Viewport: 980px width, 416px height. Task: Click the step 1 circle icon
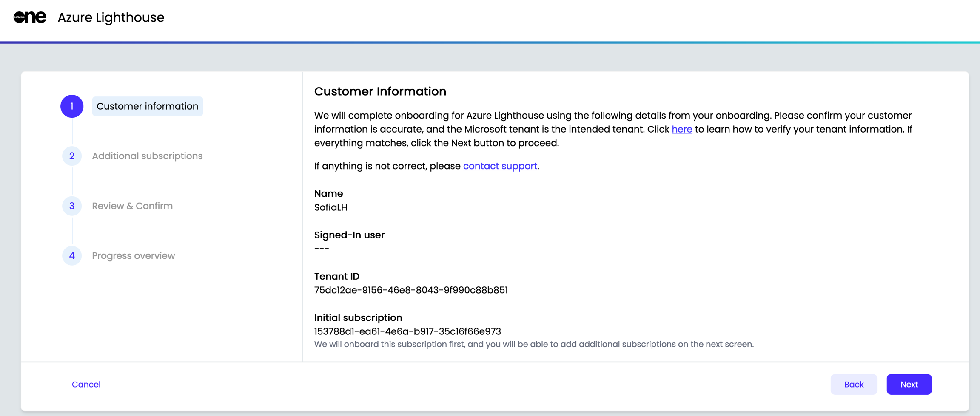[72, 106]
